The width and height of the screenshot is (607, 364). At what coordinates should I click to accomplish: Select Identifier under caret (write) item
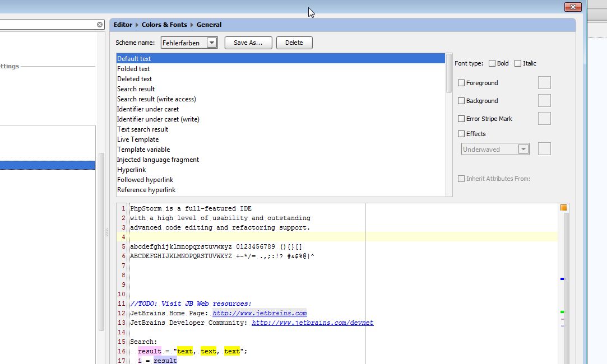pyautogui.click(x=281, y=119)
